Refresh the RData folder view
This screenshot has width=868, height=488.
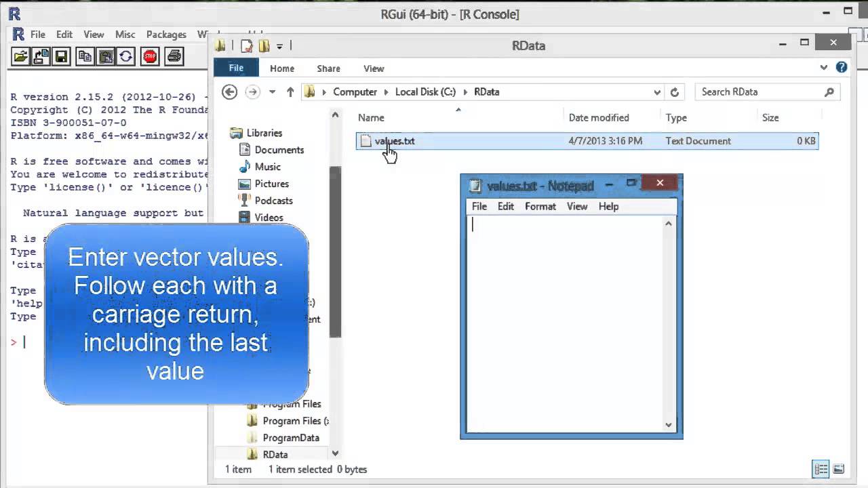click(675, 91)
